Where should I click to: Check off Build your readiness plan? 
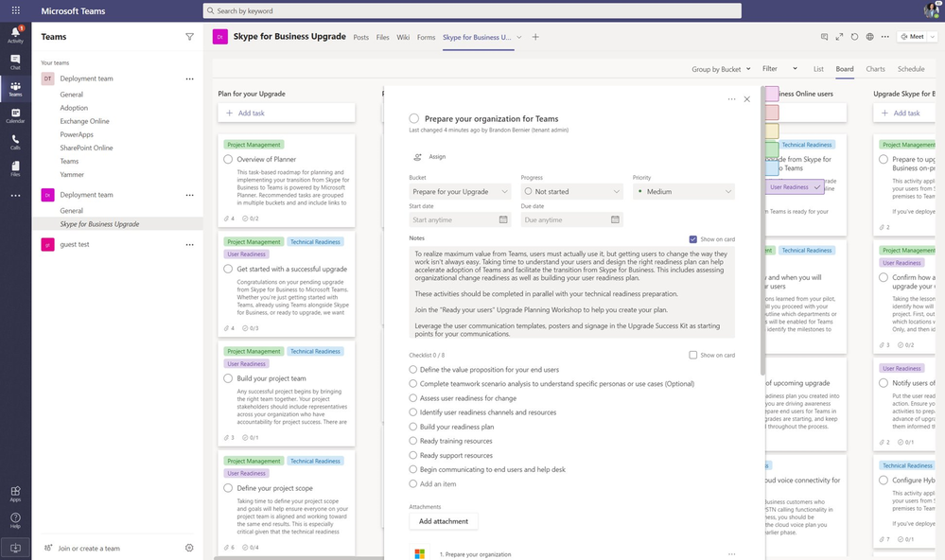412,427
